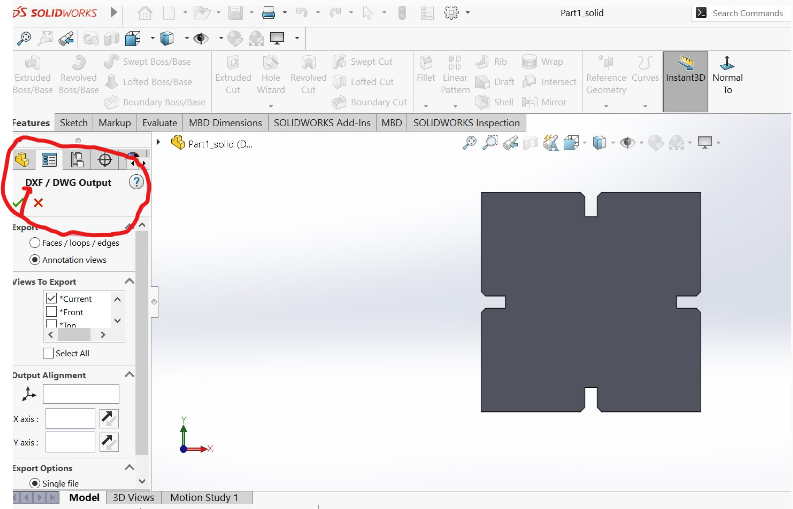Click the PropertyManager vertical scrollbar

point(142,344)
